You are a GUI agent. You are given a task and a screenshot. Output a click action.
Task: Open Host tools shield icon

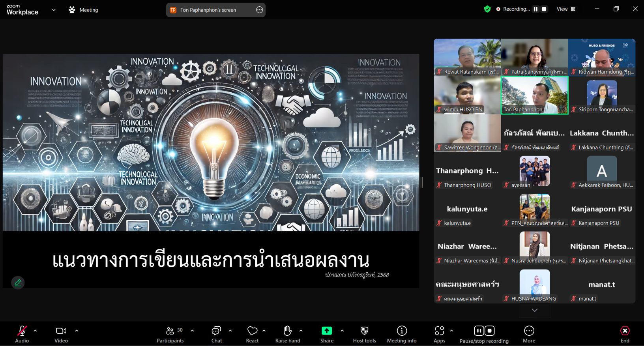coord(365,331)
